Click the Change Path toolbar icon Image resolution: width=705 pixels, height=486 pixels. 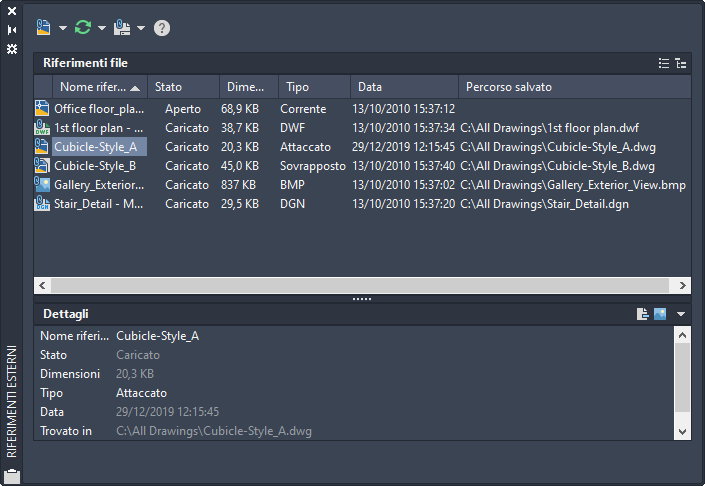(122, 27)
